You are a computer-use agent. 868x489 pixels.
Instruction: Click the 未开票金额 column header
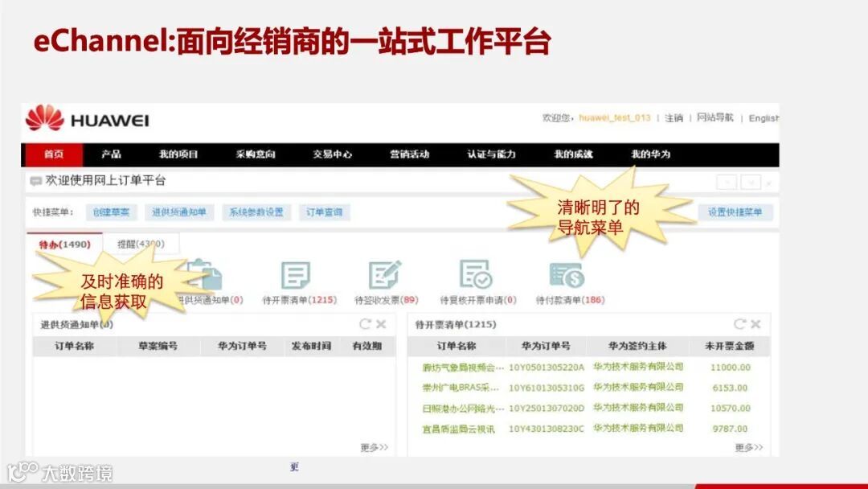[x=730, y=346]
